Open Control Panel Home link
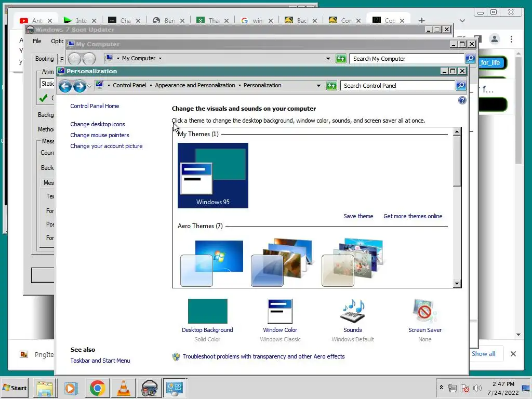This screenshot has width=532, height=399. coord(95,106)
